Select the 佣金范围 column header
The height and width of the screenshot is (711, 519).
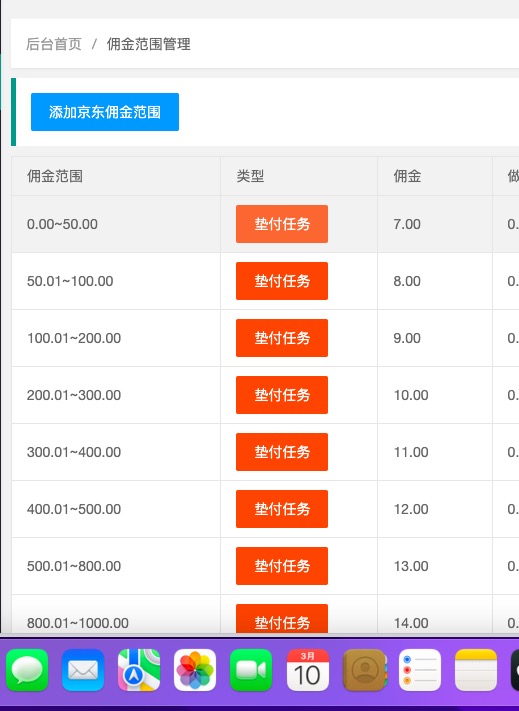click(x=55, y=176)
